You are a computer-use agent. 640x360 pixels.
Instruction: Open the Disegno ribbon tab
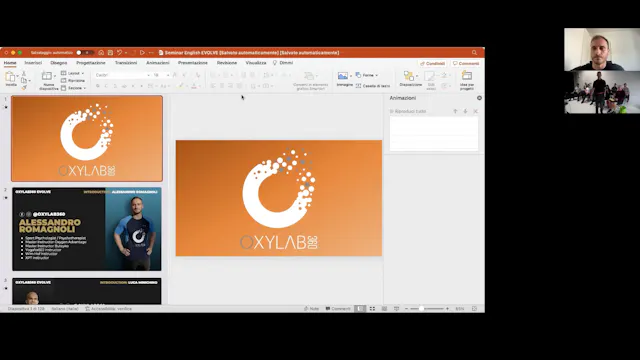click(59, 63)
